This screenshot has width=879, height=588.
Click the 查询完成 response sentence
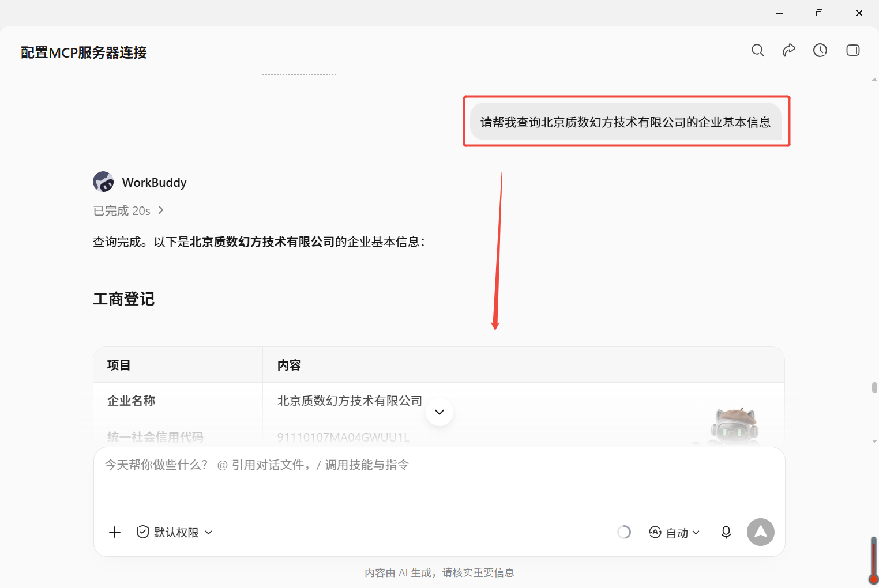pyautogui.click(x=259, y=242)
